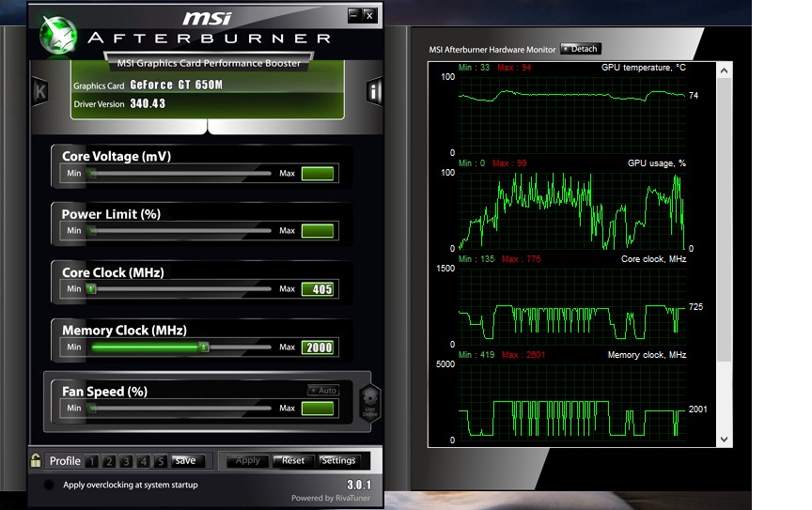Close the Afterburner window

tap(369, 15)
